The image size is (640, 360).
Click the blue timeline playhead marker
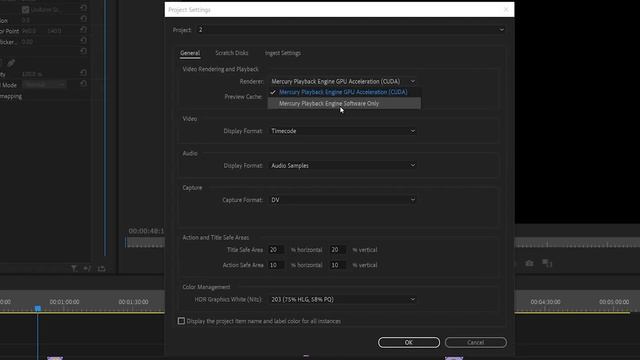coord(38,309)
